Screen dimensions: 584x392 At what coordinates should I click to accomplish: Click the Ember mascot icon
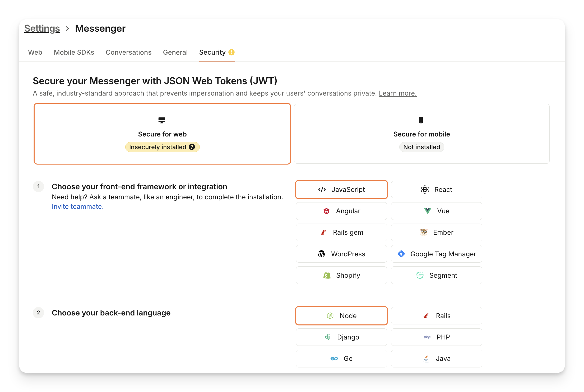[424, 232]
